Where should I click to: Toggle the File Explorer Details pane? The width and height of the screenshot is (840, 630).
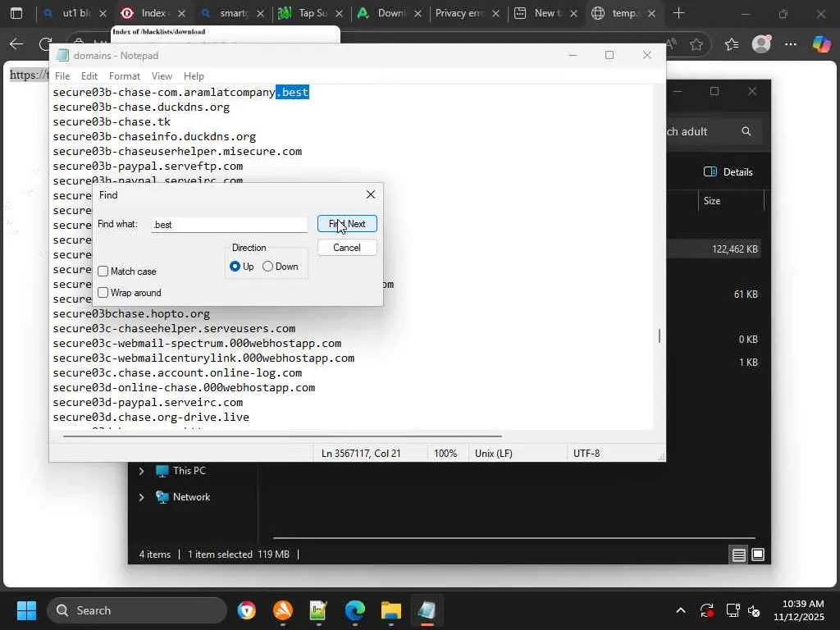728,172
